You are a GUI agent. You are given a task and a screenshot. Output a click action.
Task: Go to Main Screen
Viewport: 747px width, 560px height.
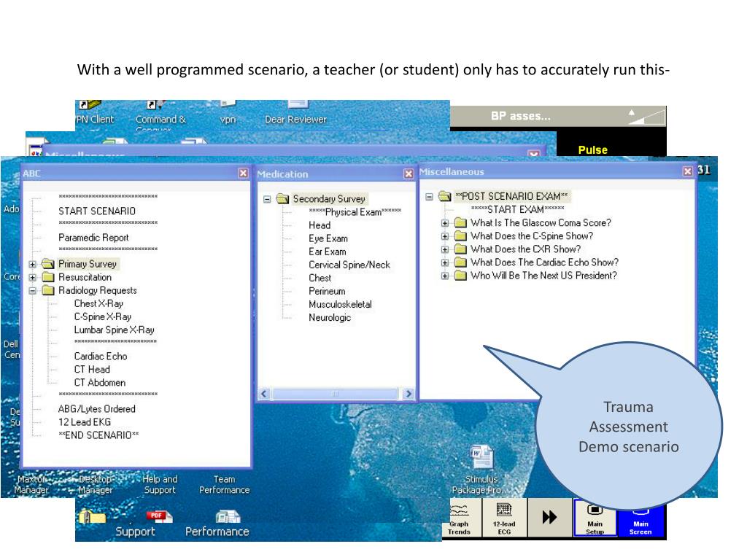(640, 522)
